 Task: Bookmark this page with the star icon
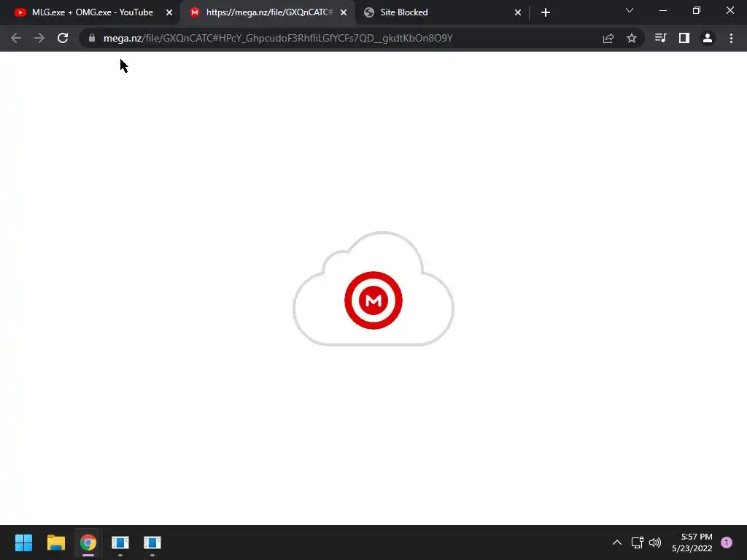[632, 38]
